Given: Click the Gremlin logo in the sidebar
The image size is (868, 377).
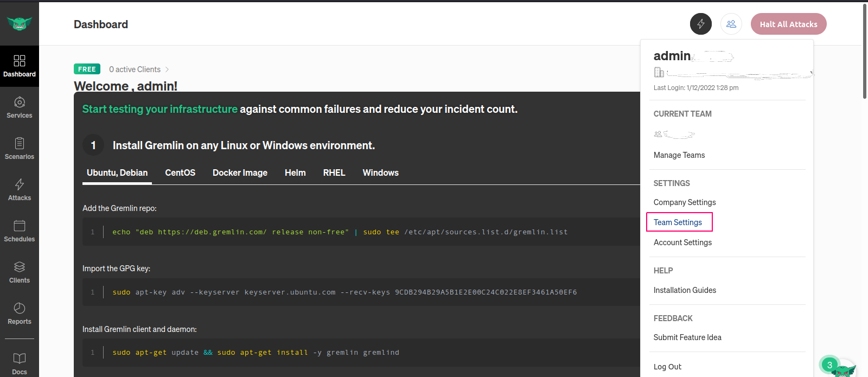Looking at the screenshot, I should pyautogui.click(x=20, y=23).
